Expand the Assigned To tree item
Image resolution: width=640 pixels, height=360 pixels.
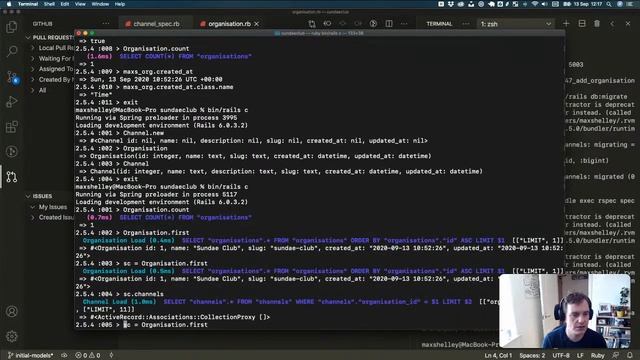(53, 69)
